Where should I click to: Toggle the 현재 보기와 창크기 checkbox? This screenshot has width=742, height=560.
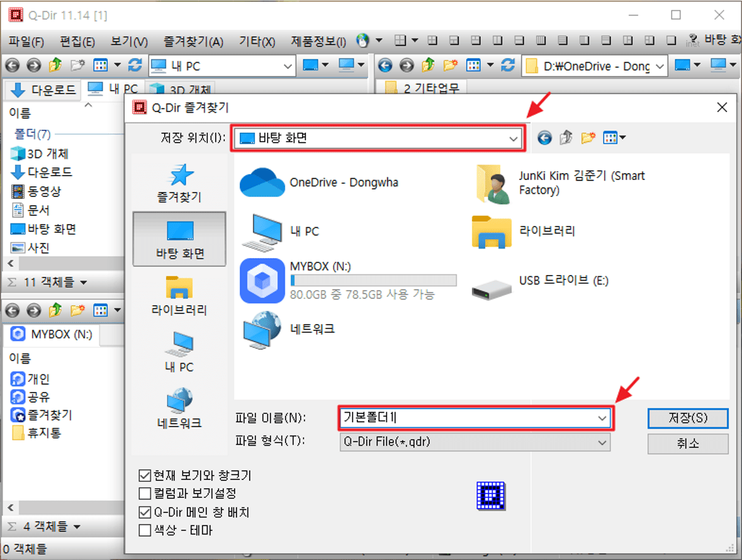click(145, 475)
